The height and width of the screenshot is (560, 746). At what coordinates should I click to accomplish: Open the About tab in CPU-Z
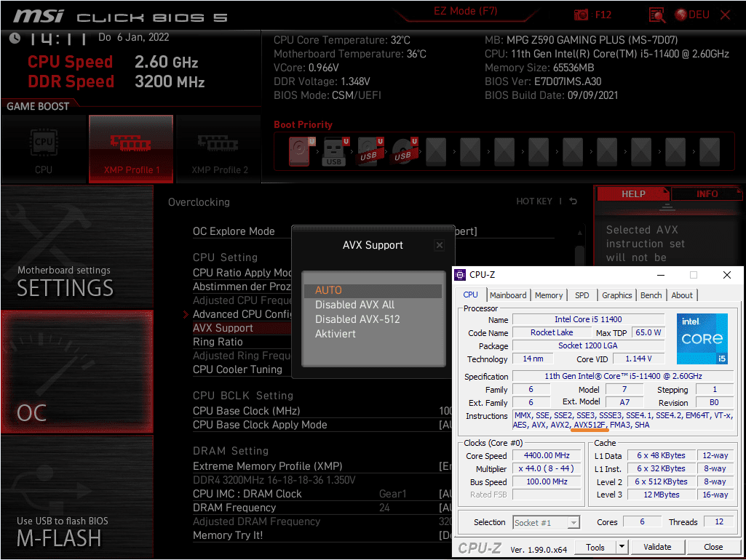[682, 295]
